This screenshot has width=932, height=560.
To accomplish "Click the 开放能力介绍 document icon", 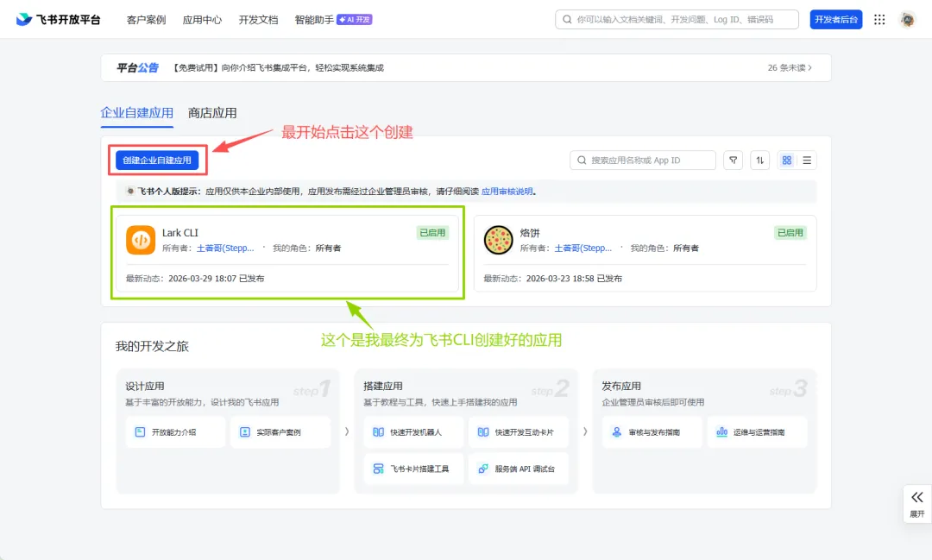I will [x=141, y=432].
